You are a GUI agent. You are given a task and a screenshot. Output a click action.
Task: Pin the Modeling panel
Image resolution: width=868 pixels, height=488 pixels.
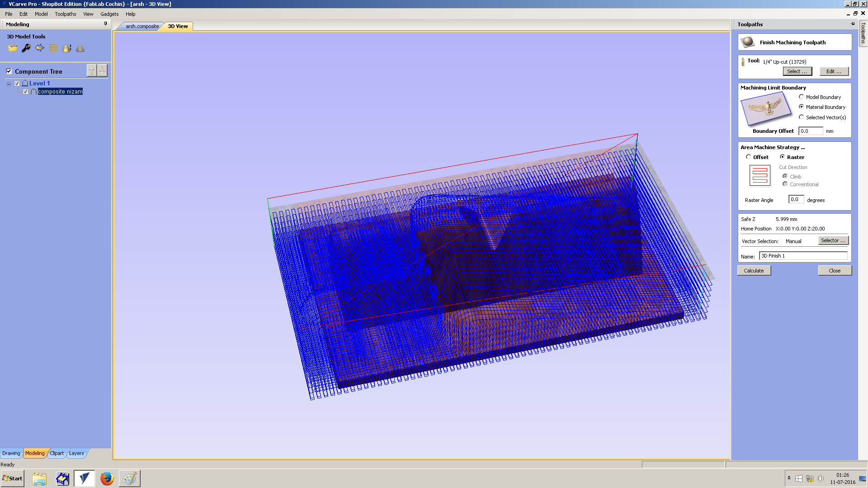[x=106, y=24]
